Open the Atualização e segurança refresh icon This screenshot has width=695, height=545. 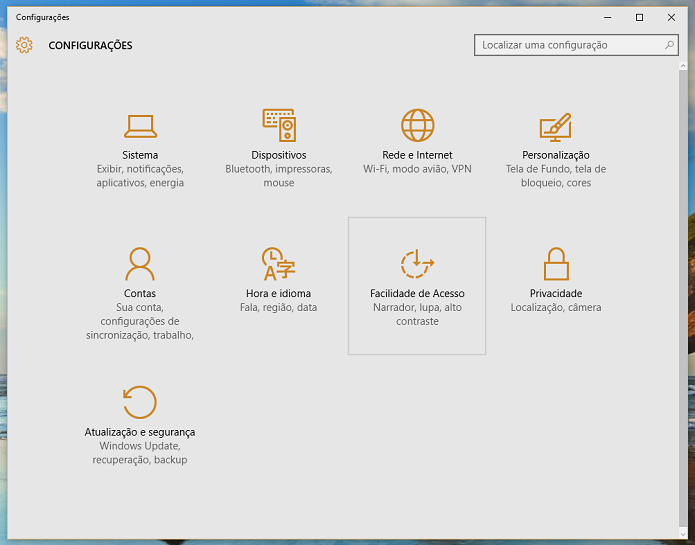[140, 402]
